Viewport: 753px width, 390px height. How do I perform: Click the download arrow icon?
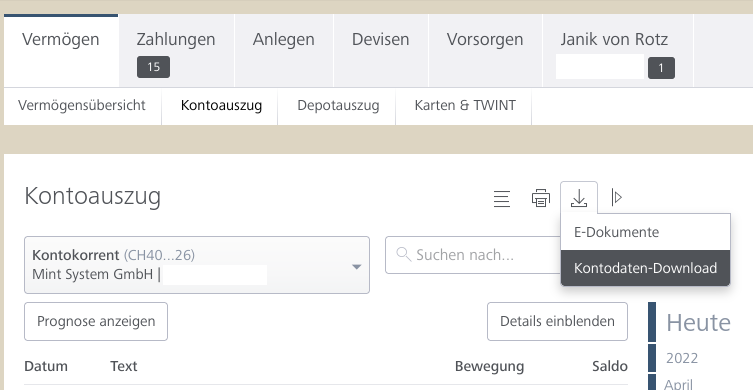[x=579, y=198]
